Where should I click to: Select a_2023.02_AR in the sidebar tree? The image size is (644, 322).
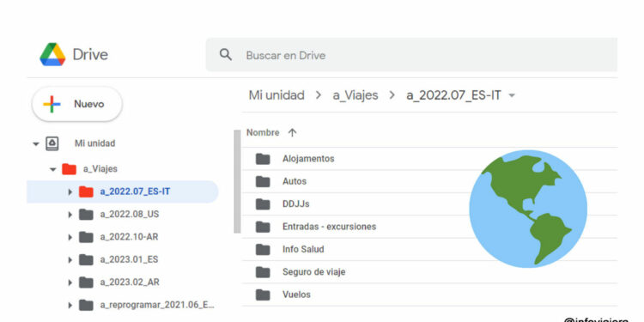(130, 283)
